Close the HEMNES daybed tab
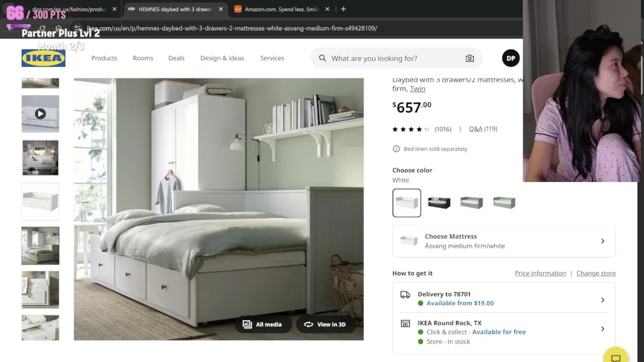This screenshot has width=644, height=362. pyautogui.click(x=220, y=9)
